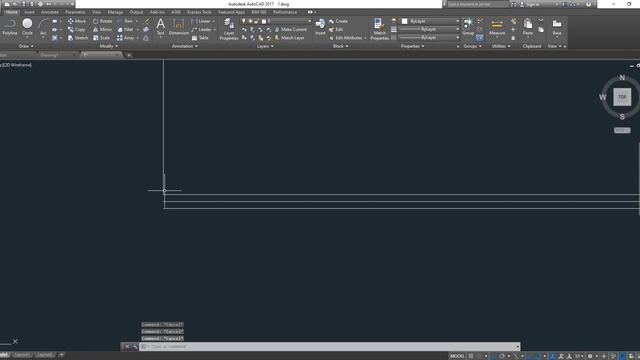This screenshot has height=360, width=640.
Task: Expand the Draw panel
Action: pyautogui.click(x=26, y=46)
